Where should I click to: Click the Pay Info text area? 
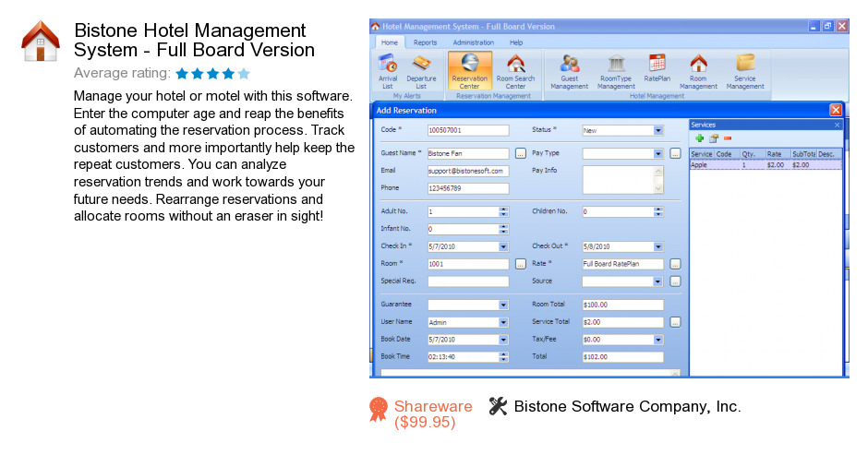click(618, 180)
